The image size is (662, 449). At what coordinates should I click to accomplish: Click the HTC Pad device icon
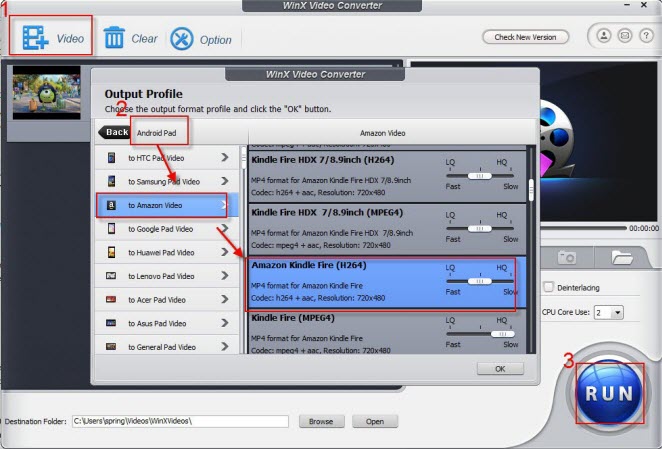tap(111, 158)
